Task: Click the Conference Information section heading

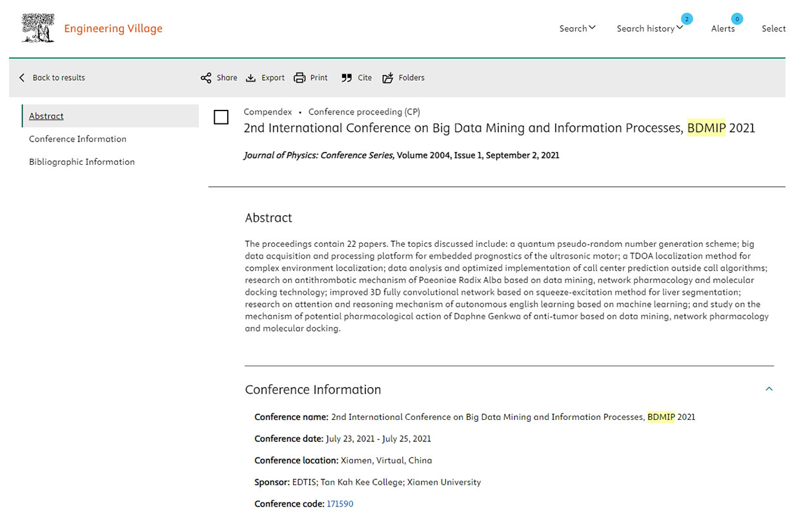Action: pos(313,390)
